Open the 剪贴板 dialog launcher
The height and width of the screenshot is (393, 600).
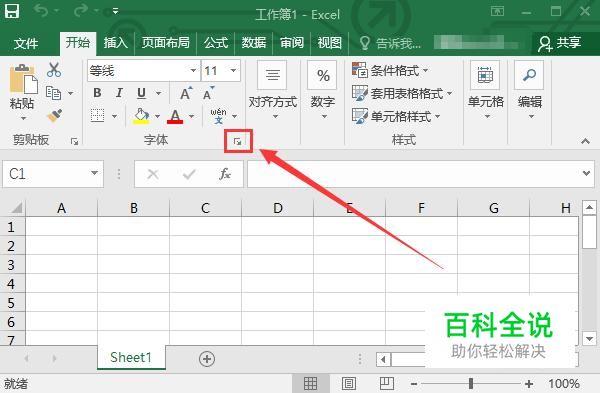click(x=75, y=142)
